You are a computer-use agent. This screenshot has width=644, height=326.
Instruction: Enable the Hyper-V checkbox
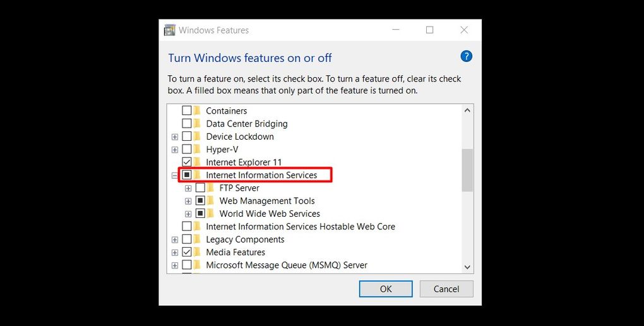[186, 149]
